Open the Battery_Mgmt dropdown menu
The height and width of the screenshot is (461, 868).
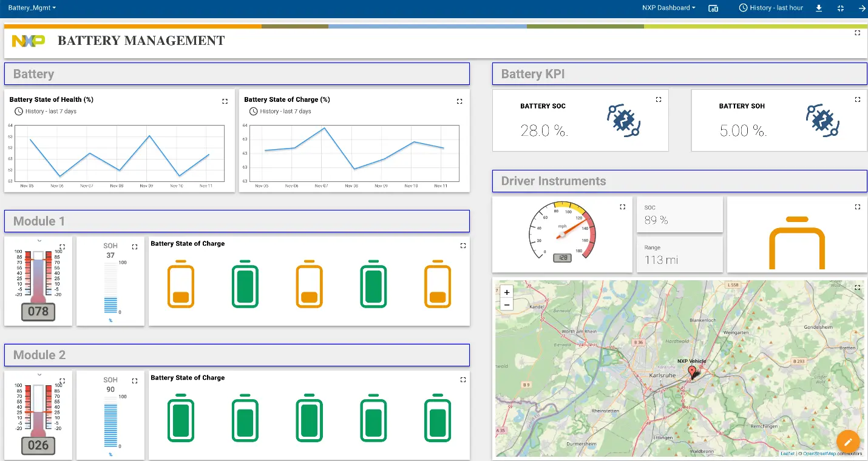pyautogui.click(x=32, y=8)
